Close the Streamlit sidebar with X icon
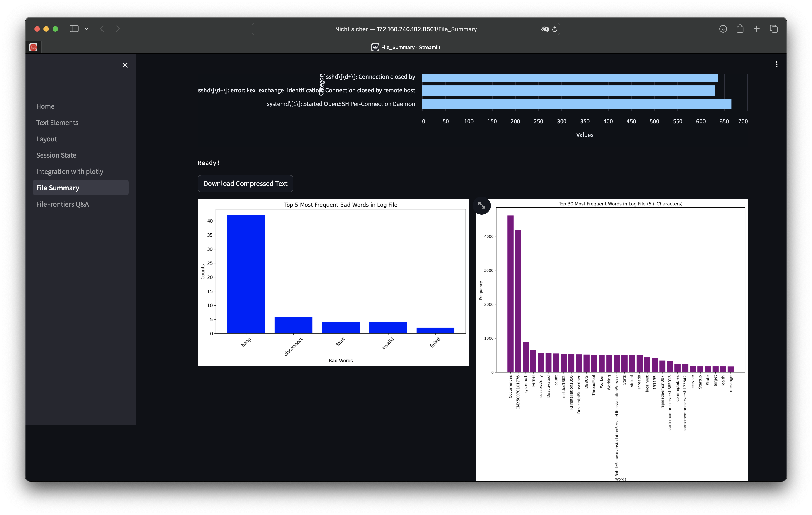 [125, 65]
